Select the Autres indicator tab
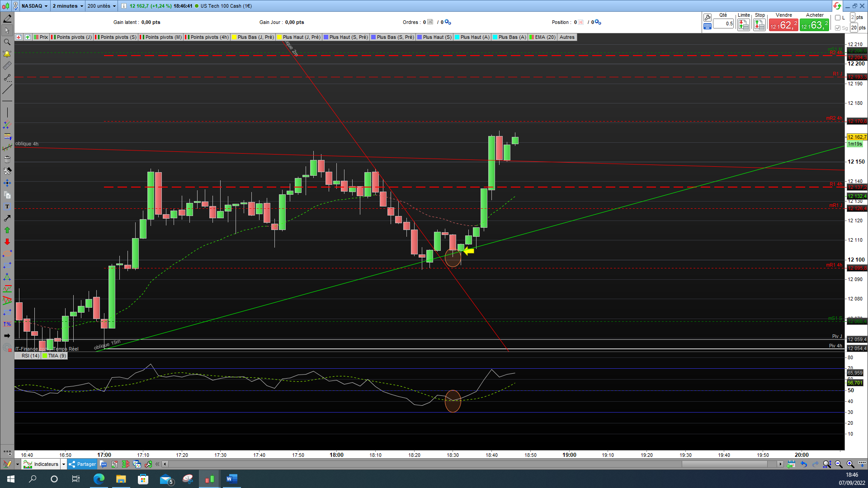 tap(567, 38)
